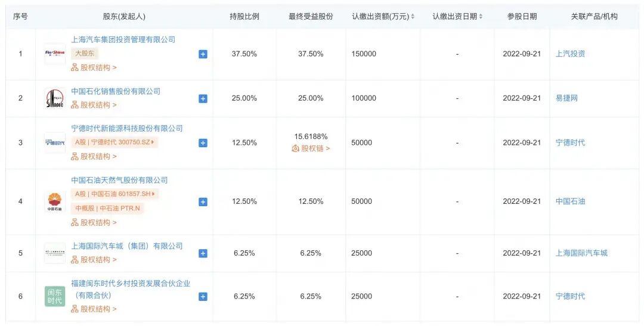Click the green 闽东时代 logo in row 6
This screenshot has width=644, height=326.
55,296
